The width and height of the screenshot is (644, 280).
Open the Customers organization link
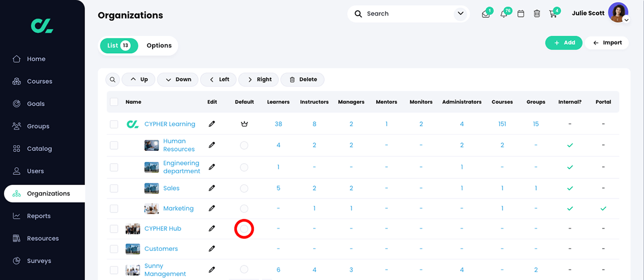[x=161, y=249]
